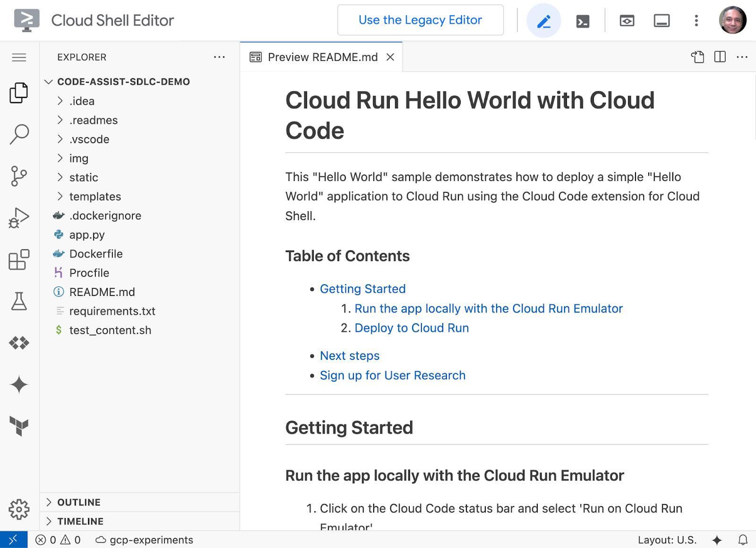Open Gemini Code Assist sparkle in sidebar

click(19, 384)
